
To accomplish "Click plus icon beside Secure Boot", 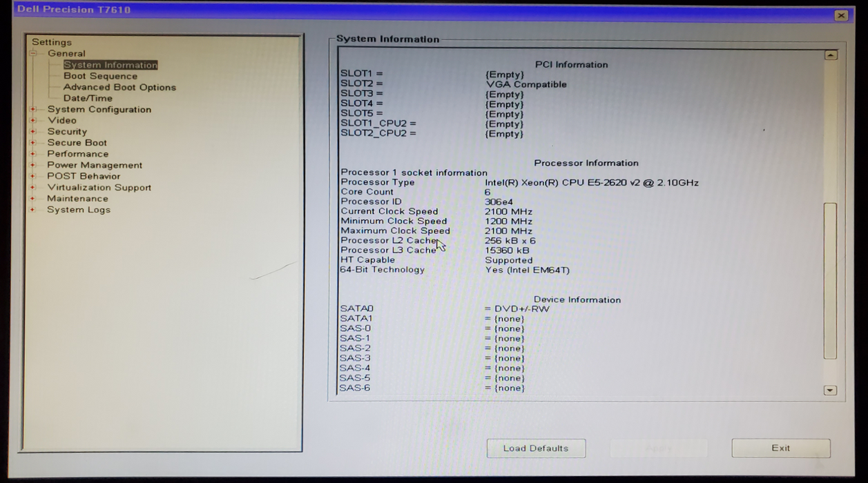I will pyautogui.click(x=33, y=143).
